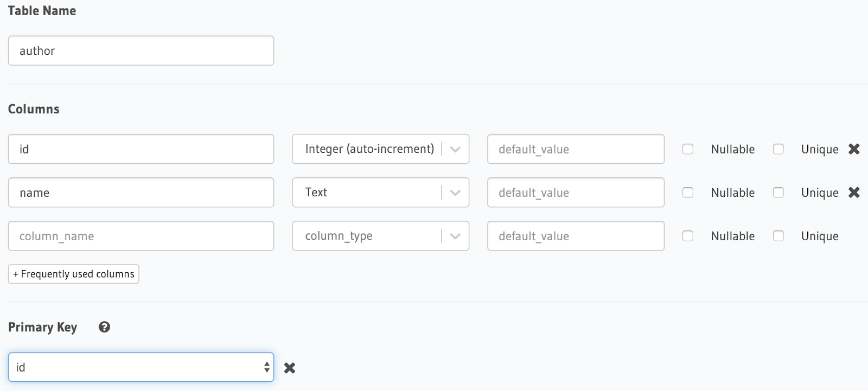Image resolution: width=868 pixels, height=391 pixels.
Task: Click default_value field for the name column
Action: click(576, 193)
